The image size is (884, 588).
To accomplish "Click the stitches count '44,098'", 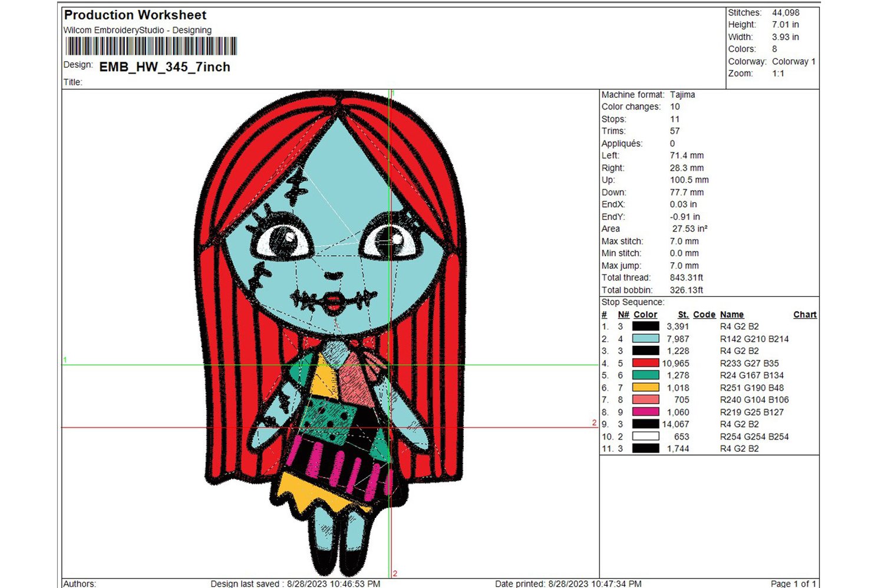I will point(786,12).
